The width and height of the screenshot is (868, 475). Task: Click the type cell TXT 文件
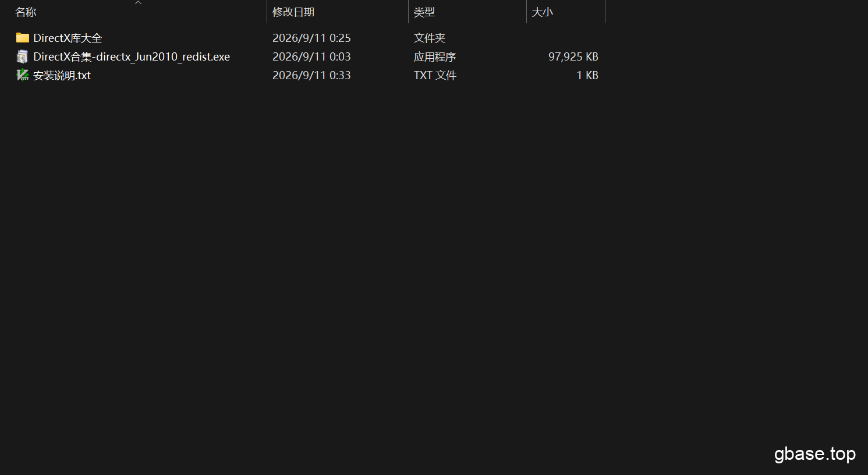(435, 75)
